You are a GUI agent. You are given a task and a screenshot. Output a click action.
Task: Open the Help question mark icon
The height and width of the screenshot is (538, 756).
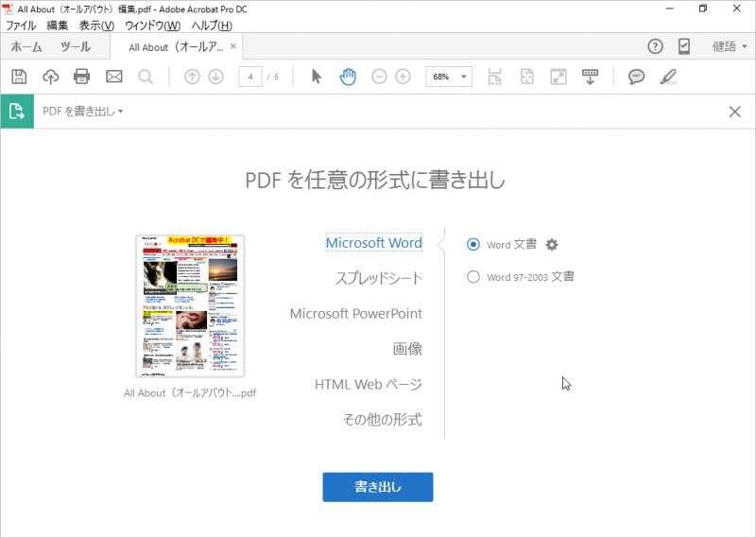(x=655, y=47)
